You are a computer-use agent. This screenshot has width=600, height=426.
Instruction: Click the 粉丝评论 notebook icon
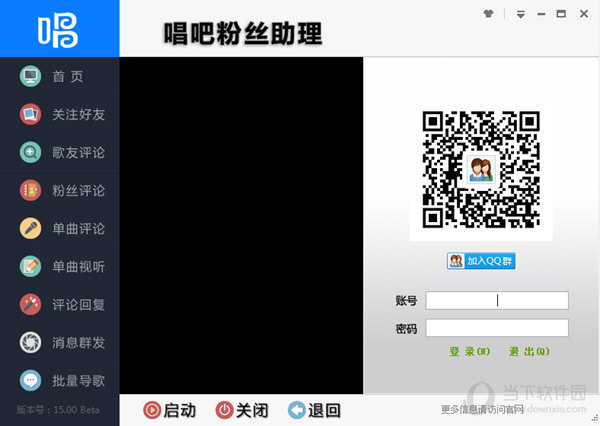pyautogui.click(x=30, y=190)
